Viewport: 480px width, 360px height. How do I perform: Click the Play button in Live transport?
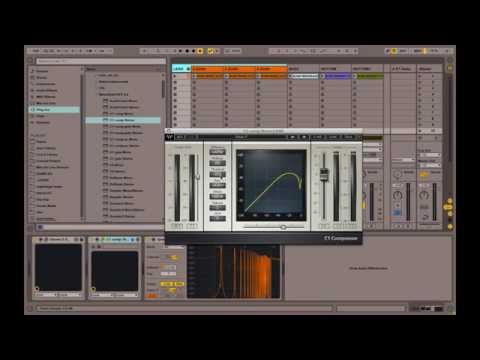[180, 51]
